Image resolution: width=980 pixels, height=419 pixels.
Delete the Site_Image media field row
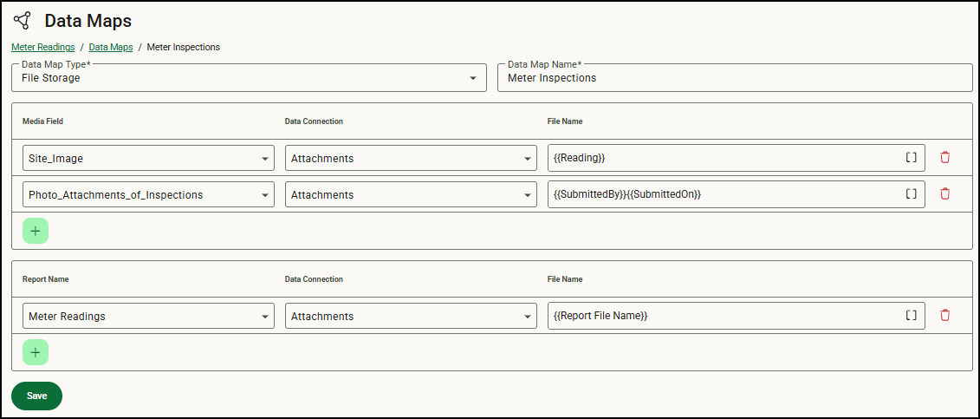tap(944, 158)
